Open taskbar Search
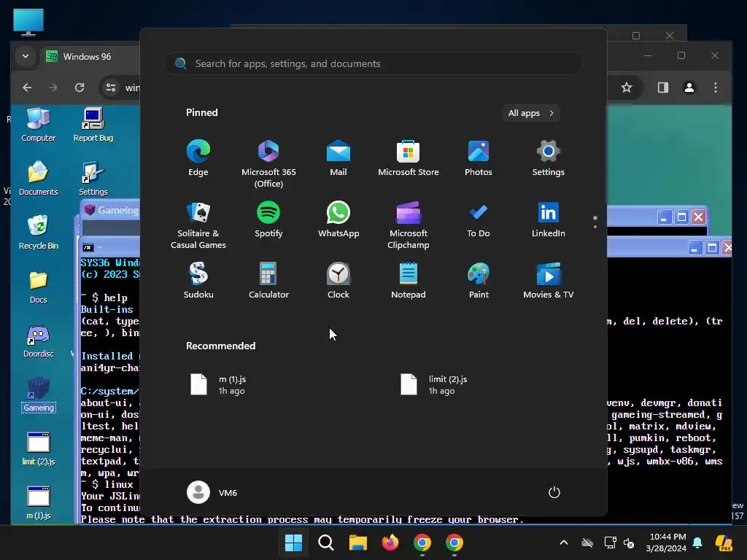Image resolution: width=747 pixels, height=560 pixels. [326, 542]
